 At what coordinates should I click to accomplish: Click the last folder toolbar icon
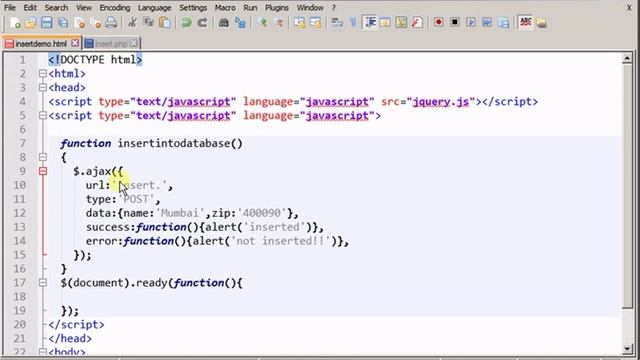pyautogui.click(x=542, y=23)
